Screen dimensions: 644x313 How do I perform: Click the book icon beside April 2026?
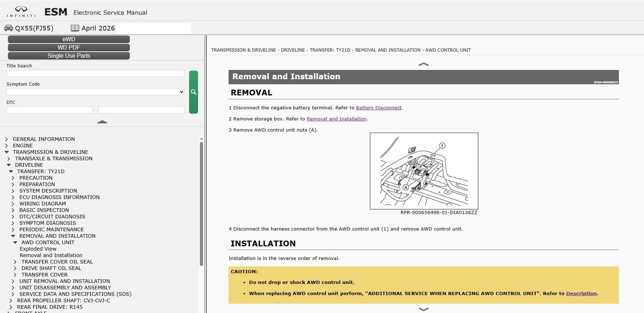75,28
